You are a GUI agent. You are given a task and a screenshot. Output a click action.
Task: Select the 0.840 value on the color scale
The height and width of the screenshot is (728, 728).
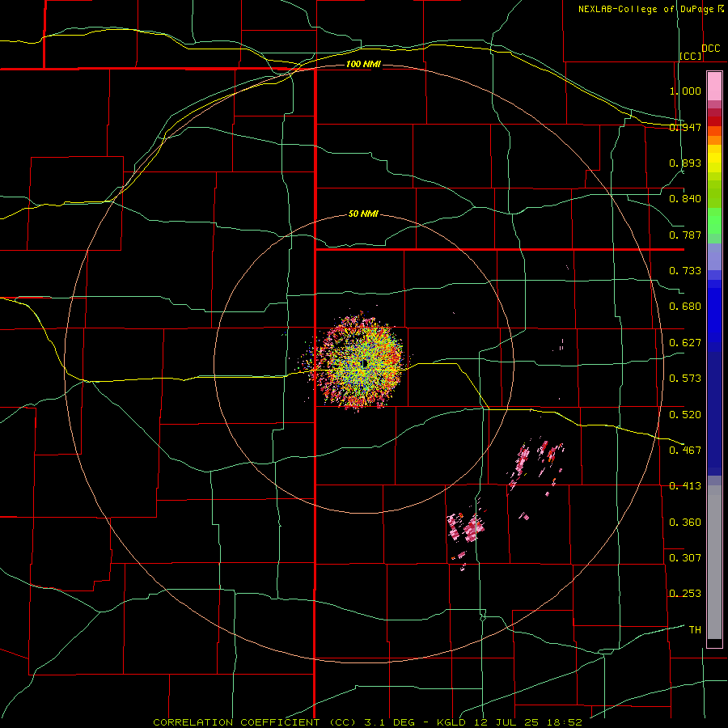pyautogui.click(x=685, y=199)
